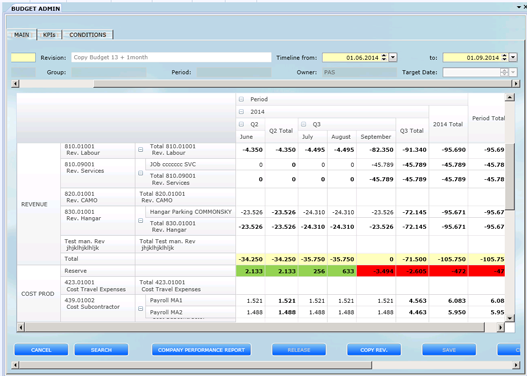Switch to the MAIN tab
Image resolution: width=527 pixels, height=376 pixels.
(22, 35)
